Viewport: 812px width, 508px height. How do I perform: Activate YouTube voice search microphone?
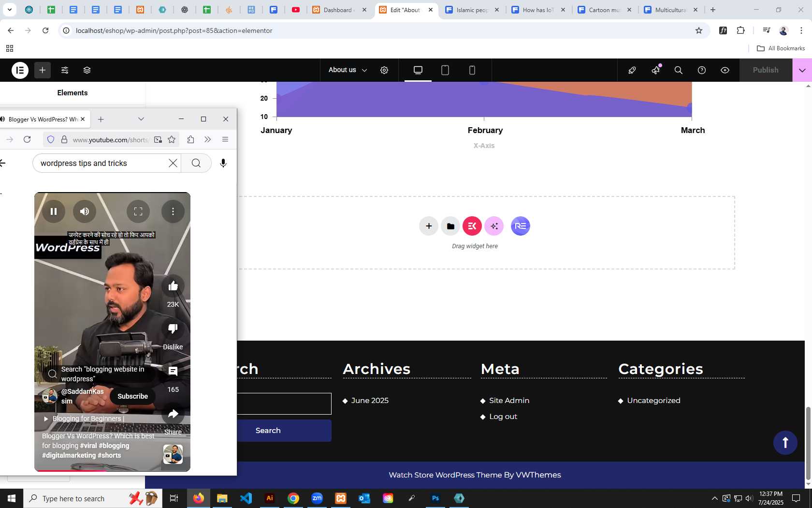pyautogui.click(x=223, y=163)
